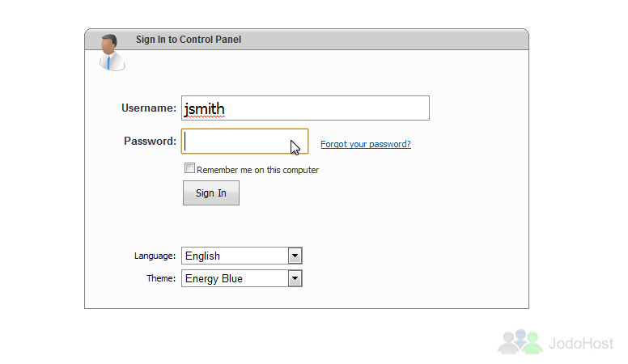Click the Password label
Image resolution: width=628 pixels, height=364 pixels.
(x=150, y=141)
